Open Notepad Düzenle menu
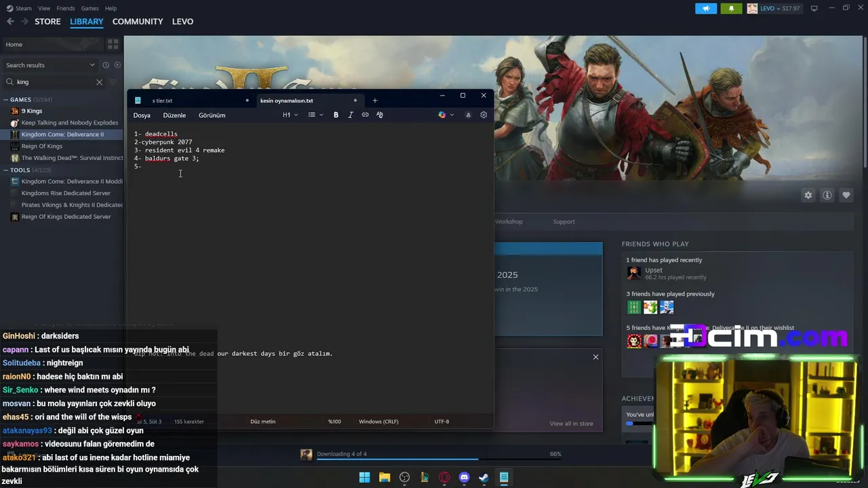The height and width of the screenshot is (488, 868). click(174, 115)
